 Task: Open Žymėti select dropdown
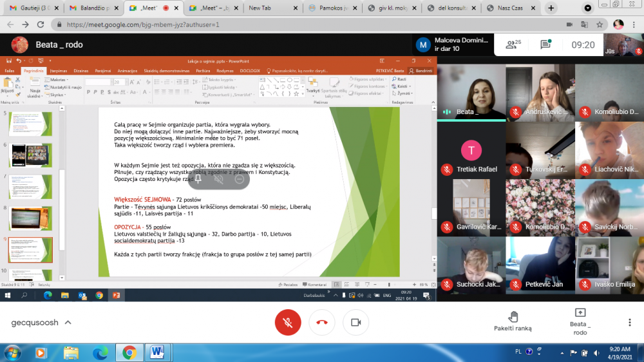click(402, 93)
